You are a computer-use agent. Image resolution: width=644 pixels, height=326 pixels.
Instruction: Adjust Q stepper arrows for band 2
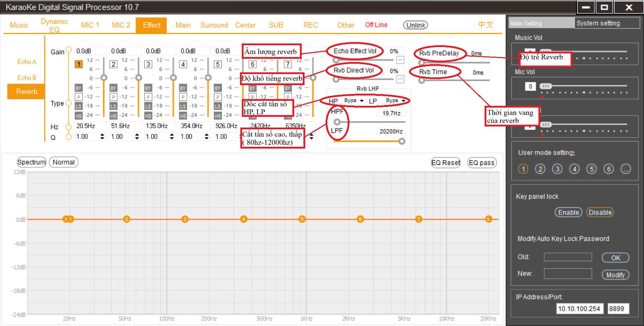tap(137, 136)
